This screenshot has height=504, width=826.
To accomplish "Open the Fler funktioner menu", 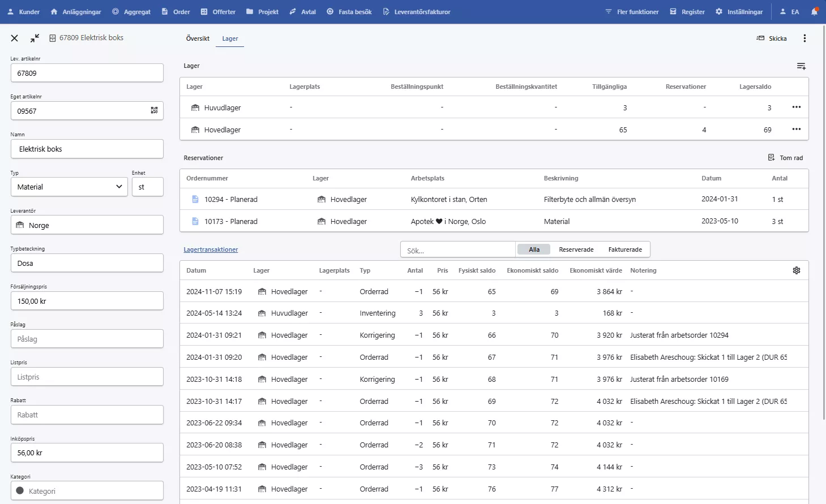I will (x=632, y=11).
